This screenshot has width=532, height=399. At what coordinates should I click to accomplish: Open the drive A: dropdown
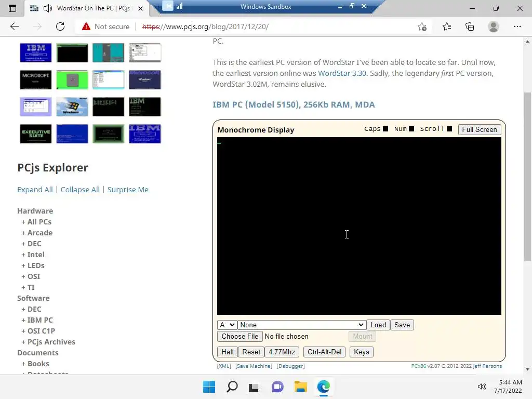click(x=227, y=325)
